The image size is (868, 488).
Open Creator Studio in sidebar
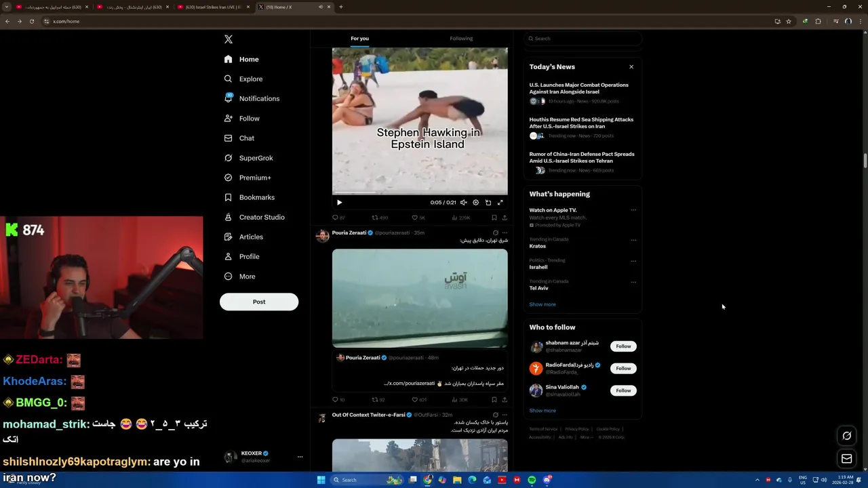pyautogui.click(x=254, y=217)
